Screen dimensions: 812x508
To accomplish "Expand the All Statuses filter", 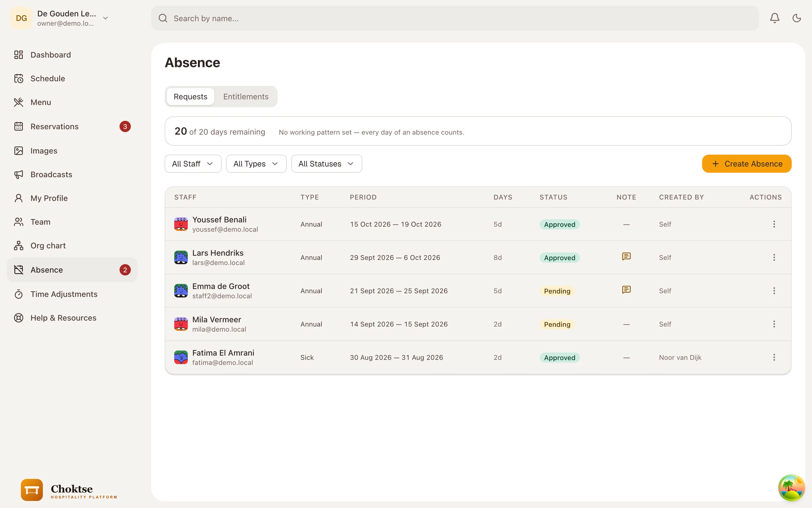I will 326,164.
